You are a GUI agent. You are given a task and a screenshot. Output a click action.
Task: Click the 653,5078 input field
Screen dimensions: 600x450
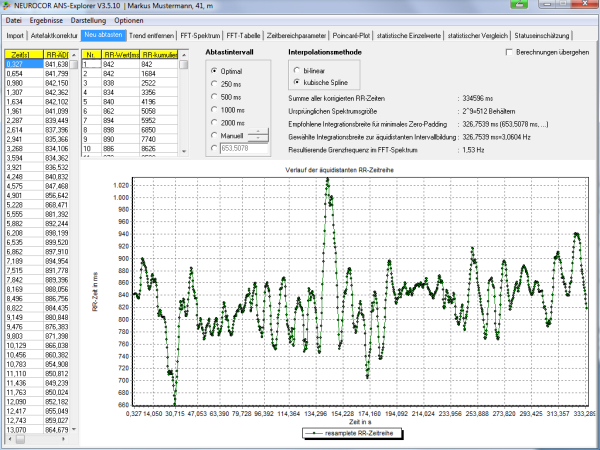[244, 148]
